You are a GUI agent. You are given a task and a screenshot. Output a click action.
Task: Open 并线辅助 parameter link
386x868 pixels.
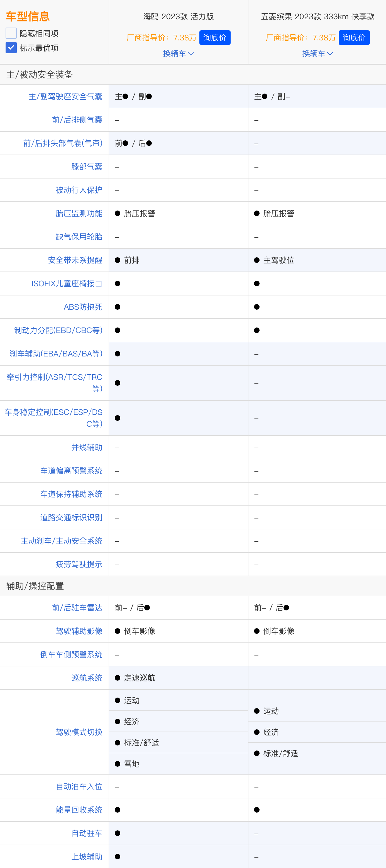click(87, 447)
